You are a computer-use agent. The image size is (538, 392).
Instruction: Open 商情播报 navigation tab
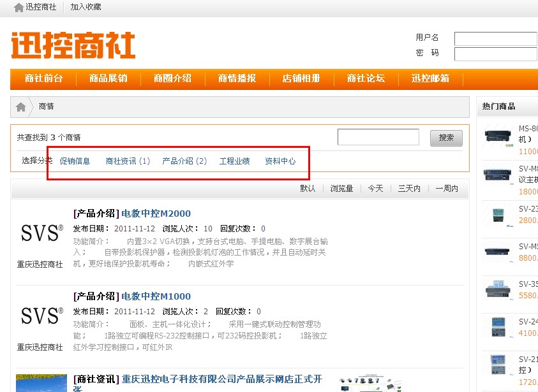pos(237,78)
